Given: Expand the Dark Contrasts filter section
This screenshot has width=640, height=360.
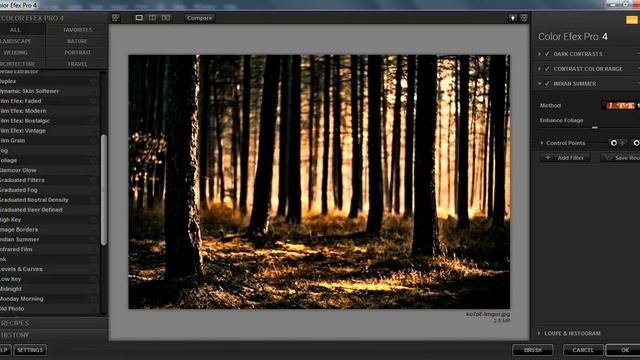Looking at the screenshot, I should [539, 54].
